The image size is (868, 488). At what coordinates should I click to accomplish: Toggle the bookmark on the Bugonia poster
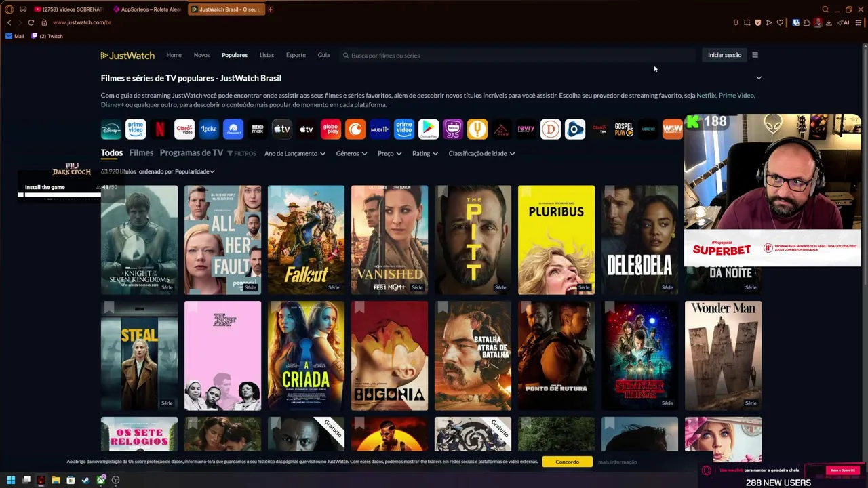(359, 308)
